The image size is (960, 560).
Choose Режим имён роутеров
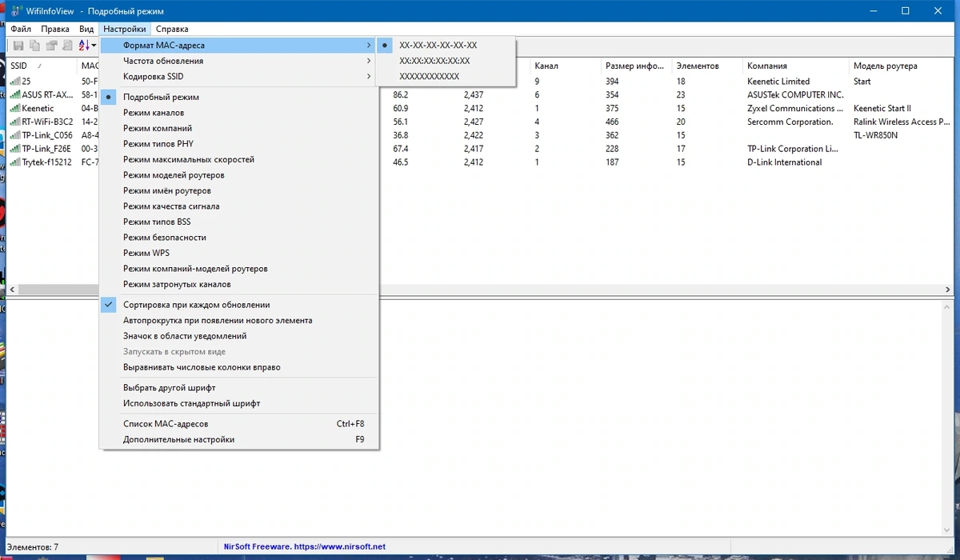point(239,190)
